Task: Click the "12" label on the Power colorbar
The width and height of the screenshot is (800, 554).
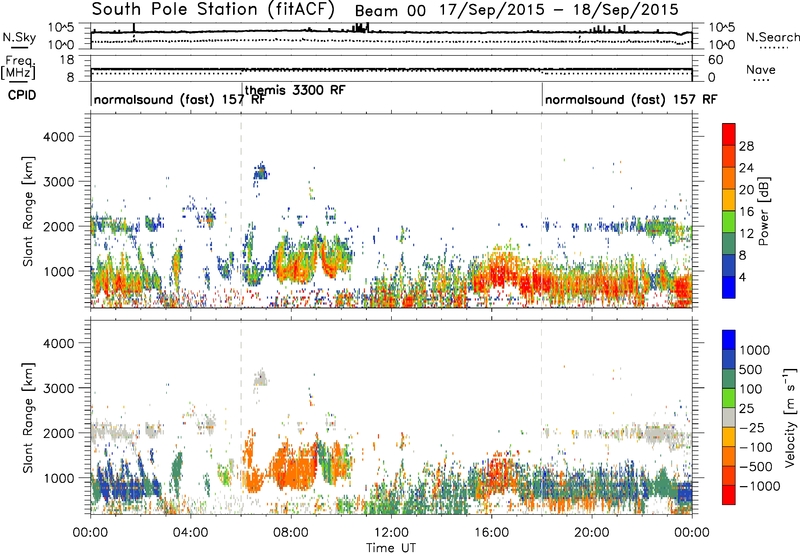Action: coord(746,234)
